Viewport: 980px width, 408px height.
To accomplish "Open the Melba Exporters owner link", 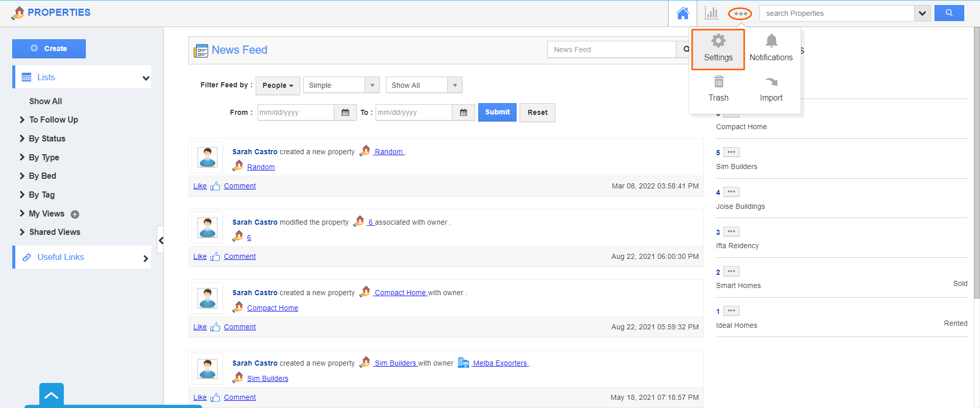I will 500,363.
